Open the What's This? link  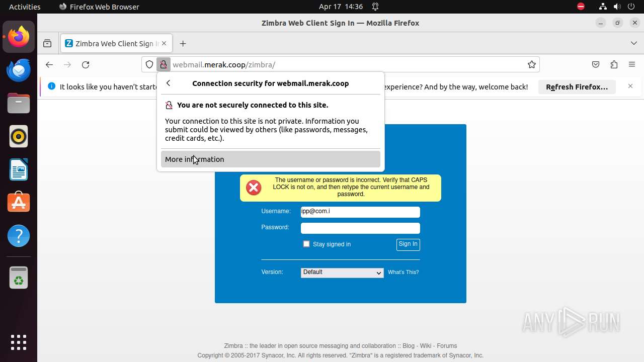403,272
